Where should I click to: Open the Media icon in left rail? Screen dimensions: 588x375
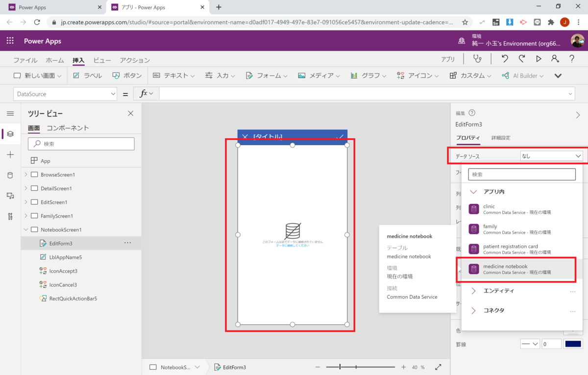pyautogui.click(x=10, y=196)
